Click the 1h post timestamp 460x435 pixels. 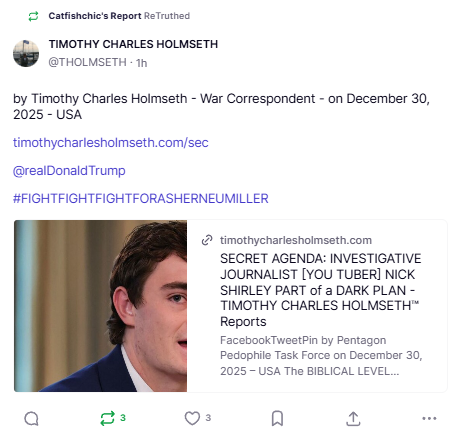pyautogui.click(x=142, y=63)
